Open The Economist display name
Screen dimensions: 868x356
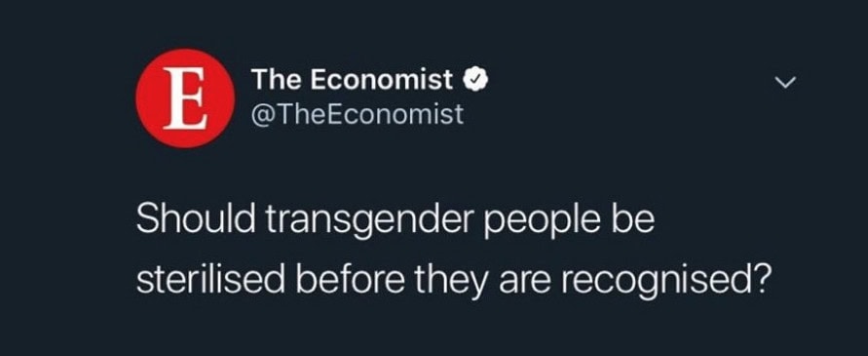point(352,81)
